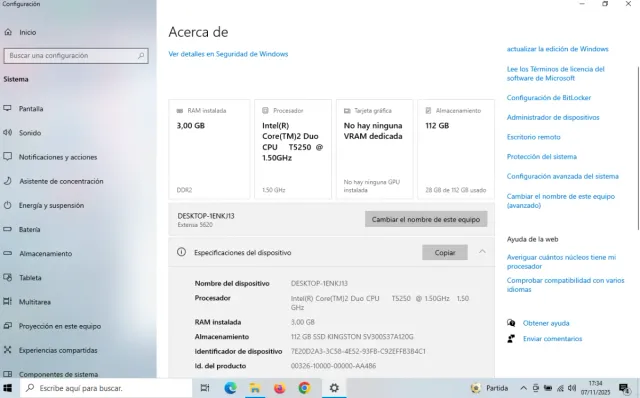Screen dimensions: 640x398
Task: Open Averiguar cuántos núcleos tiene mi procesador
Action: pos(561,262)
